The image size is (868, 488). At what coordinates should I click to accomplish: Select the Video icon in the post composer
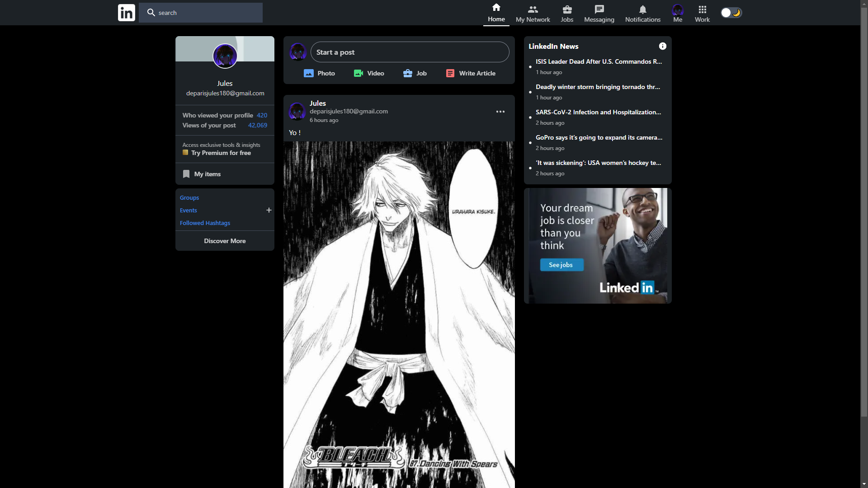tap(358, 73)
